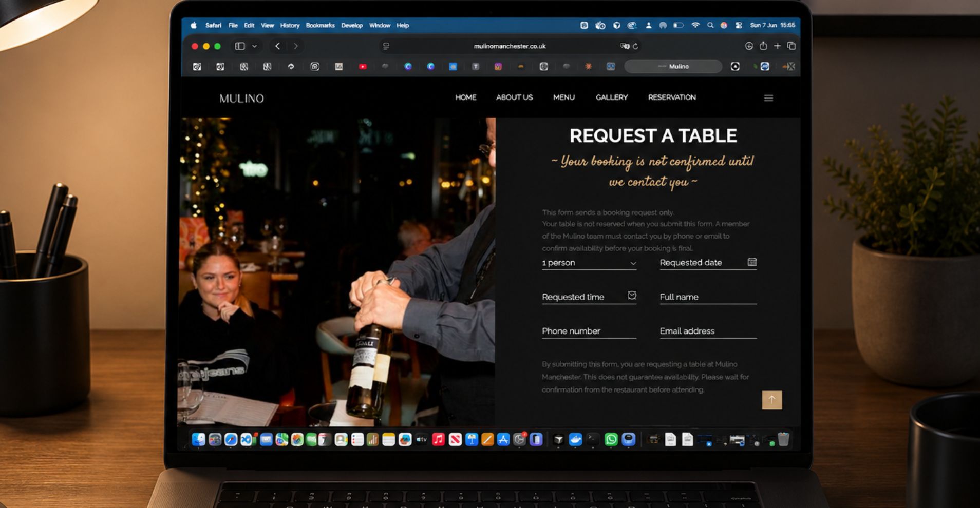Click the date and time Sun 7 Jun
This screenshot has height=508, width=980.
[772, 25]
